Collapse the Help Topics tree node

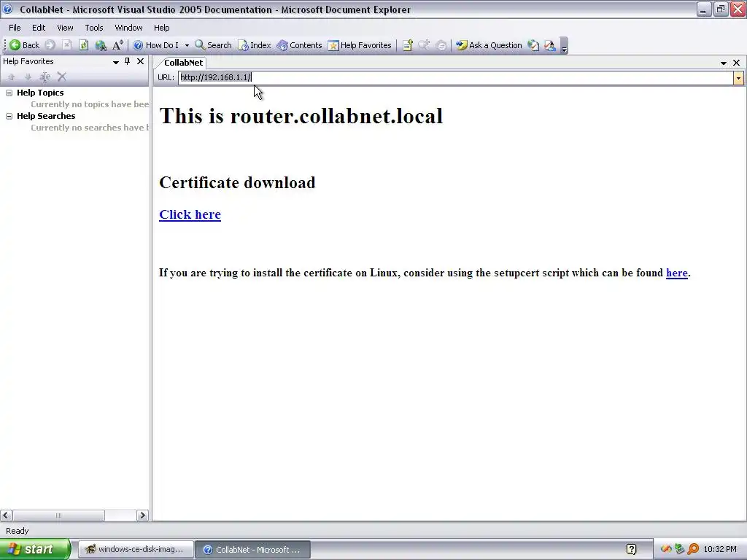click(9, 93)
